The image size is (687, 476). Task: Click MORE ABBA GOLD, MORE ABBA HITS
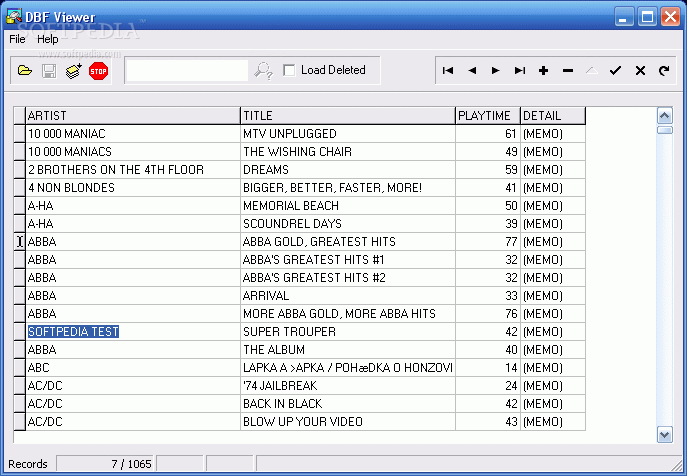click(x=348, y=313)
